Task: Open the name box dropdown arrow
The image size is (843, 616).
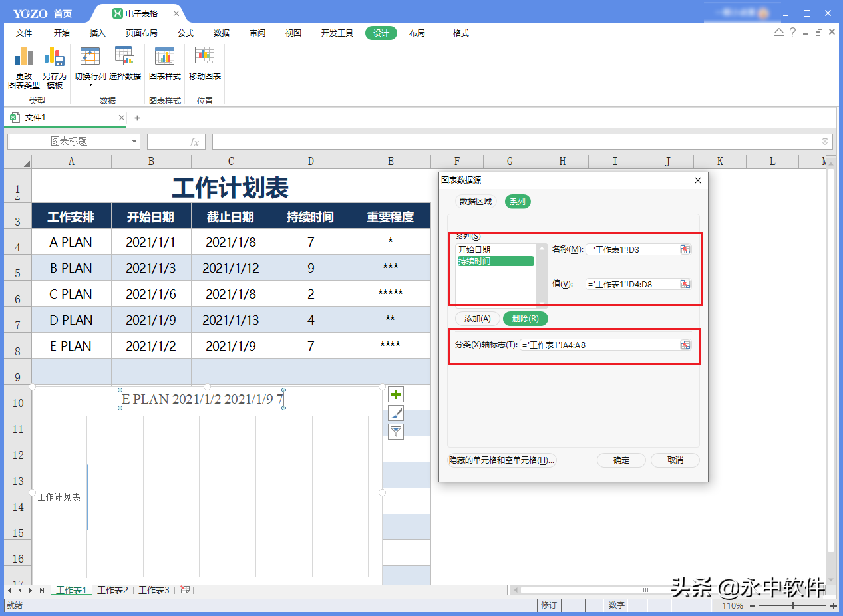Action: tap(134, 142)
